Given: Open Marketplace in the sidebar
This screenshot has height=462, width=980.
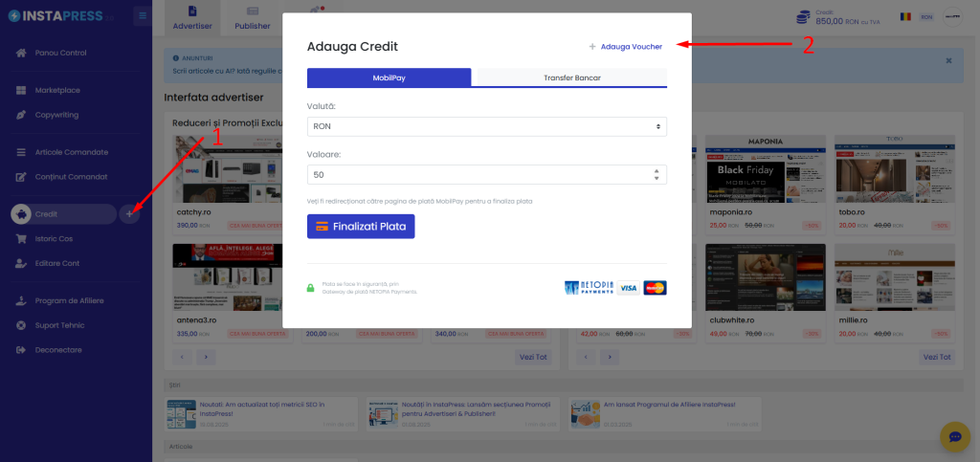Looking at the screenshot, I should pos(56,90).
